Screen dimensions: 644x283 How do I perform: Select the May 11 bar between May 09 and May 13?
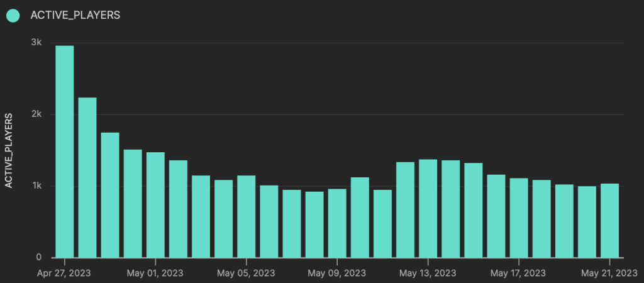tap(383, 224)
